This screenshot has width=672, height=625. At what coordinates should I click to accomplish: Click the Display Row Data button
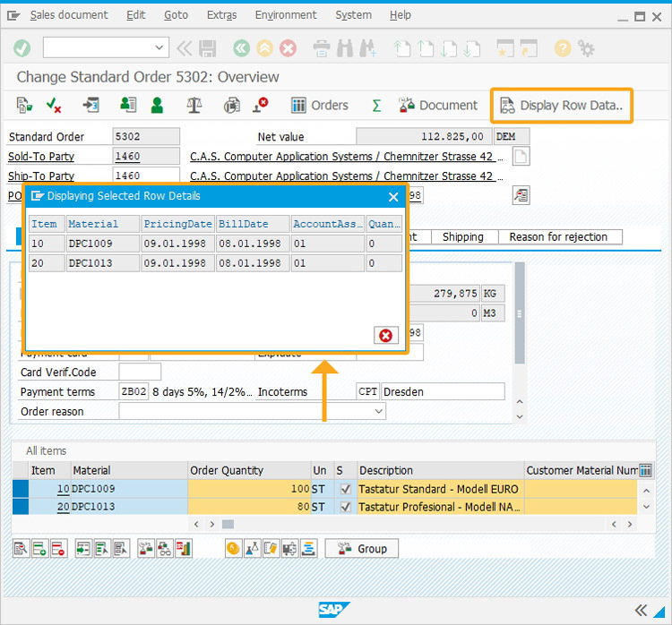point(562,106)
